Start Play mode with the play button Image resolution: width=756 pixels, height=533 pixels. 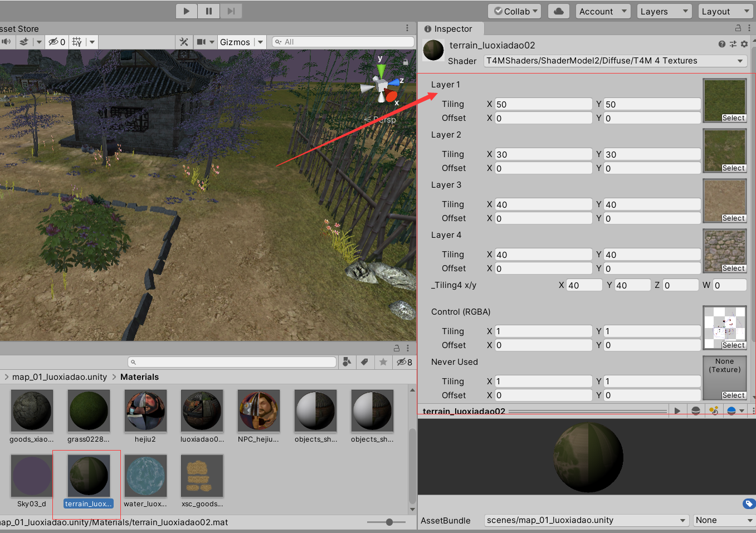pos(187,11)
